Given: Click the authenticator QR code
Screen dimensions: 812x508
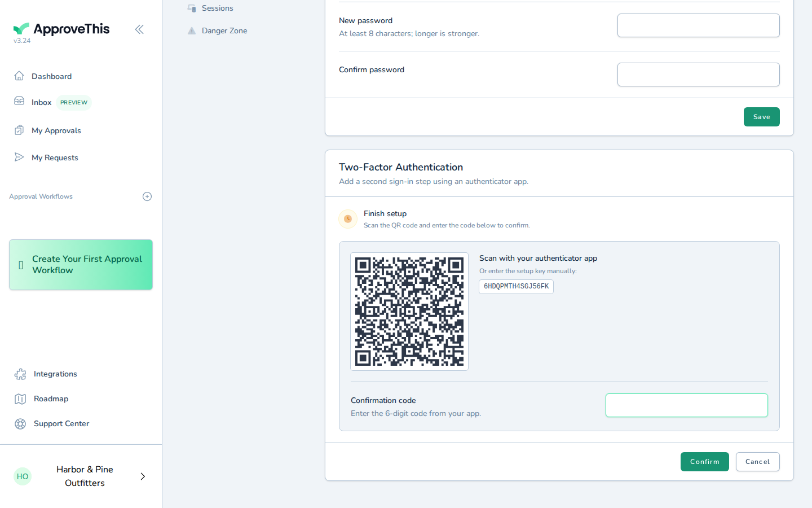Looking at the screenshot, I should click(x=409, y=312).
